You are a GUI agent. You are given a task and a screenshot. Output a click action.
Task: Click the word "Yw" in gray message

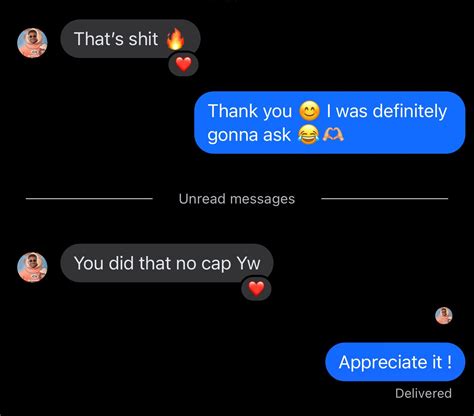pos(248,263)
